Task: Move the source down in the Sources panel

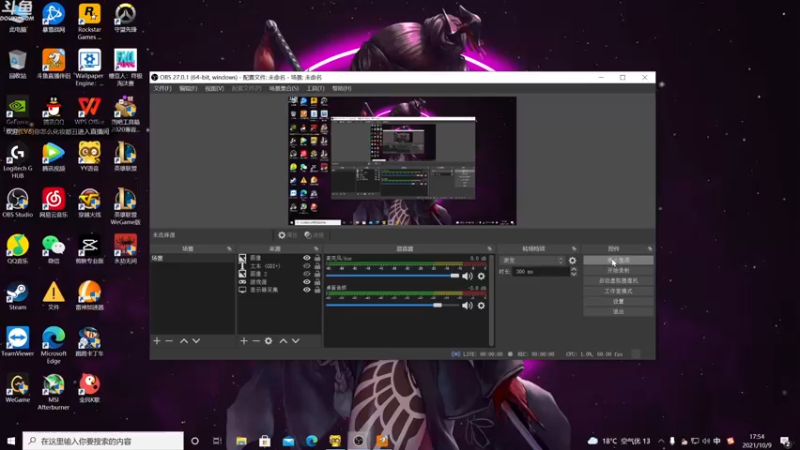Action: [x=296, y=341]
